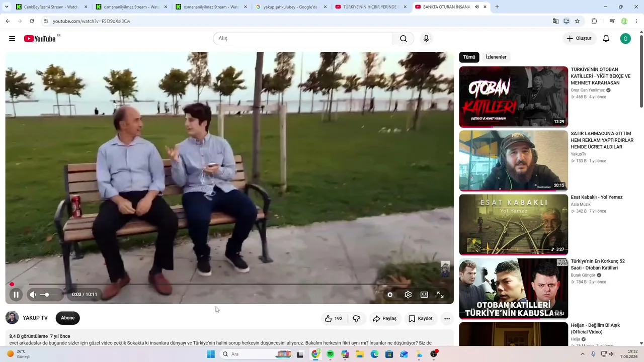The height and width of the screenshot is (362, 644).
Task: Open the notifications bell
Action: point(606,39)
